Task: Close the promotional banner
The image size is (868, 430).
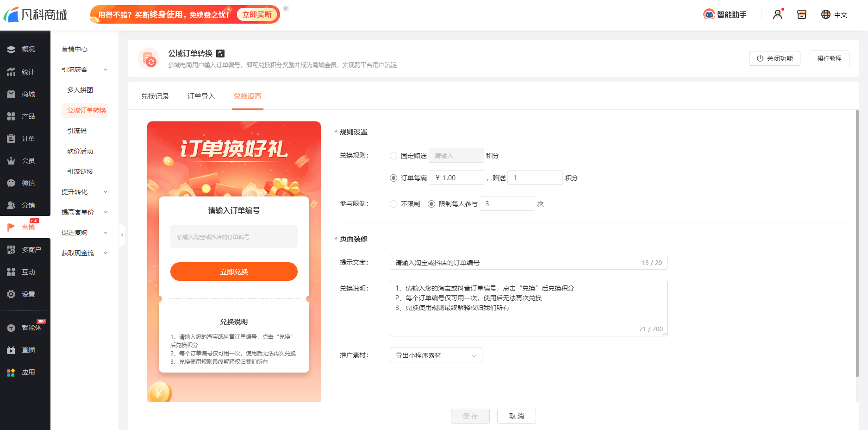Action: coord(286,8)
